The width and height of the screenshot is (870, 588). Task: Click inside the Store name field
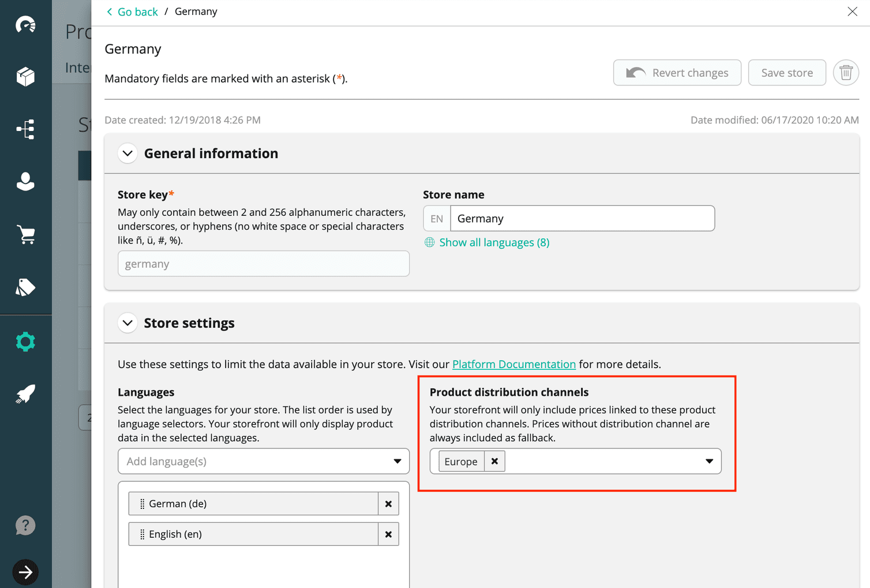(582, 218)
